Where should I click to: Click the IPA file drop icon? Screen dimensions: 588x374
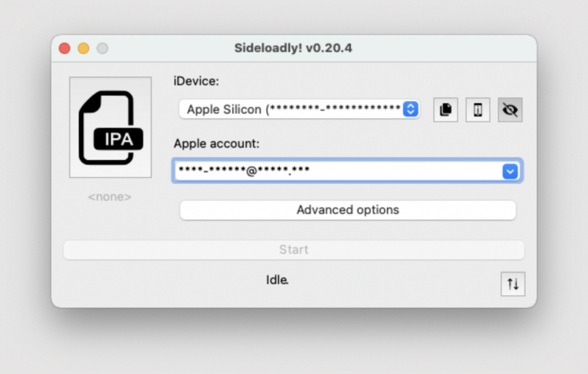(110, 127)
